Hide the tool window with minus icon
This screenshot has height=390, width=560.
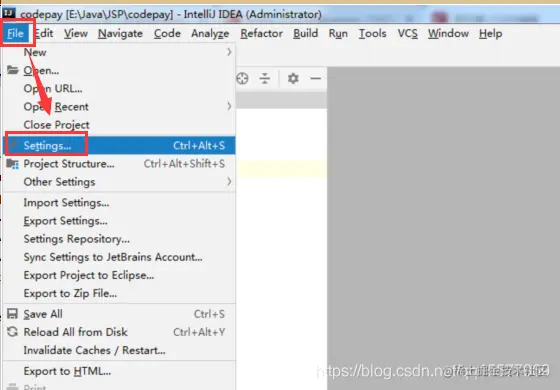[x=316, y=78]
